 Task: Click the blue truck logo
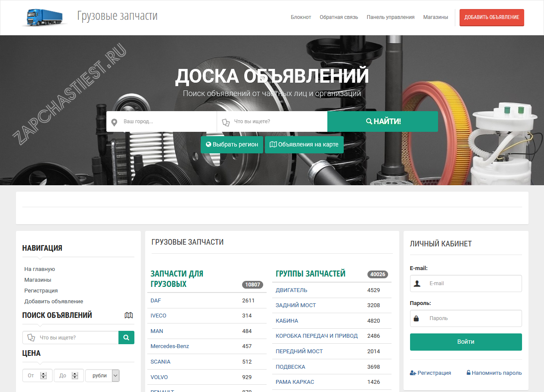click(x=44, y=17)
